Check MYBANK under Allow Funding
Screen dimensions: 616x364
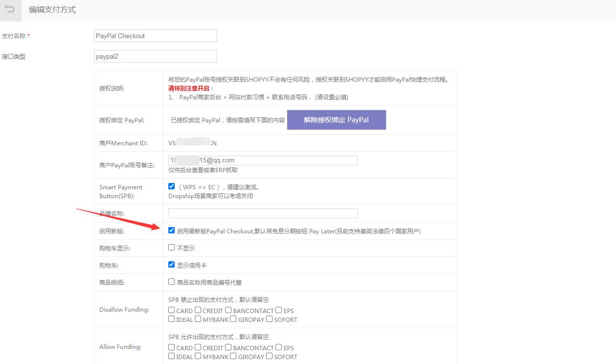coord(198,356)
